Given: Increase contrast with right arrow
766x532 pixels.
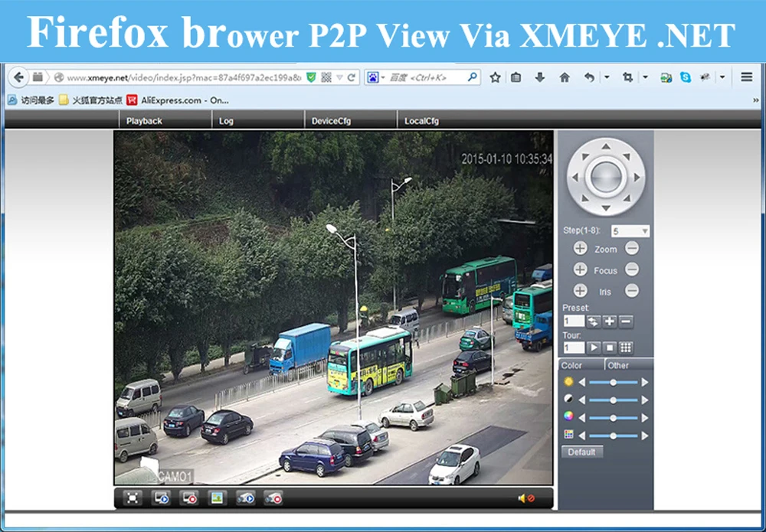Looking at the screenshot, I should (x=645, y=400).
